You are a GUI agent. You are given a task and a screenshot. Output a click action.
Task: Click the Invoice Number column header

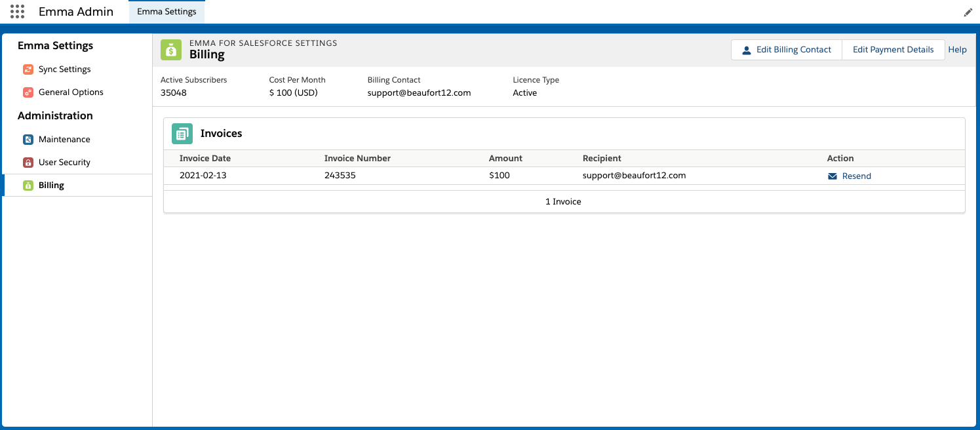[357, 159]
